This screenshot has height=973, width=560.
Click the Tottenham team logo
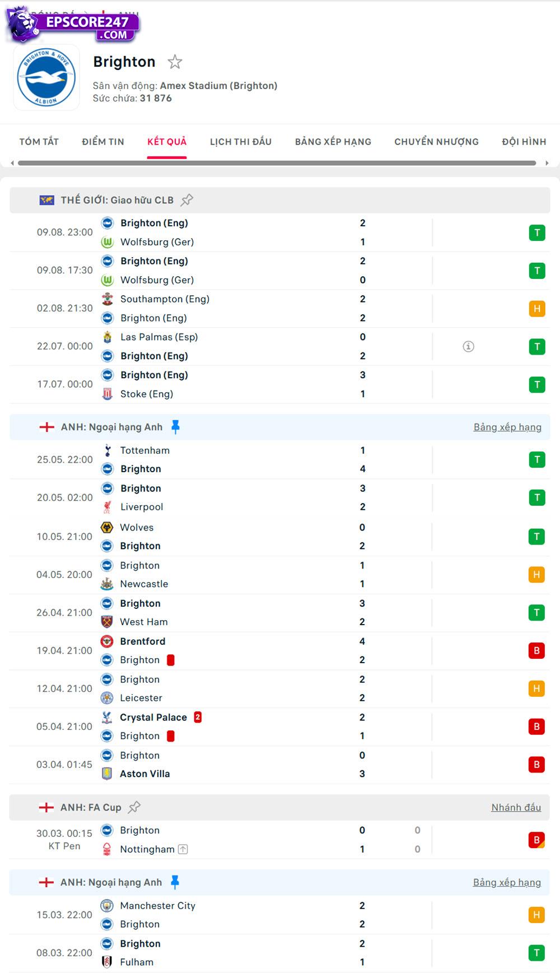(x=107, y=450)
